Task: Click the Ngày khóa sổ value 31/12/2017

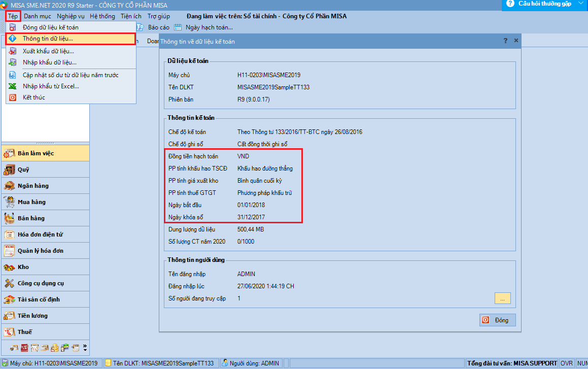Action: click(251, 217)
